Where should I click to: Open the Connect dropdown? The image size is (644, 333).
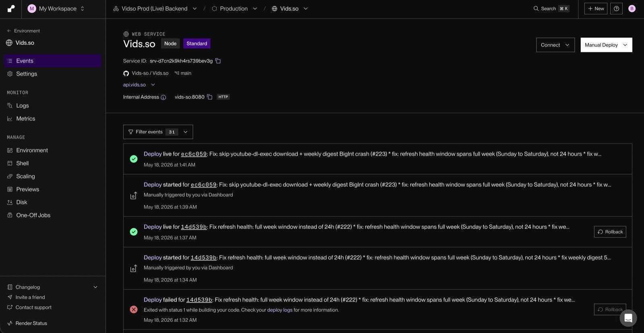point(555,45)
